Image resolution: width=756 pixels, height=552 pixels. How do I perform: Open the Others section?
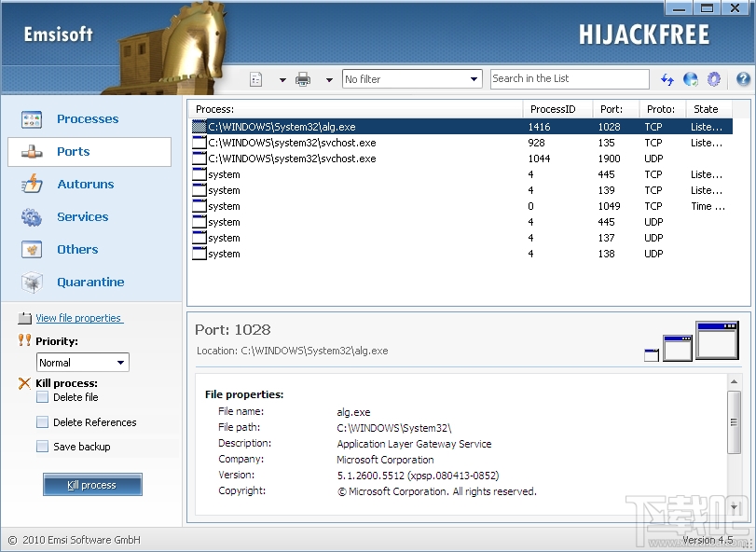pos(76,249)
